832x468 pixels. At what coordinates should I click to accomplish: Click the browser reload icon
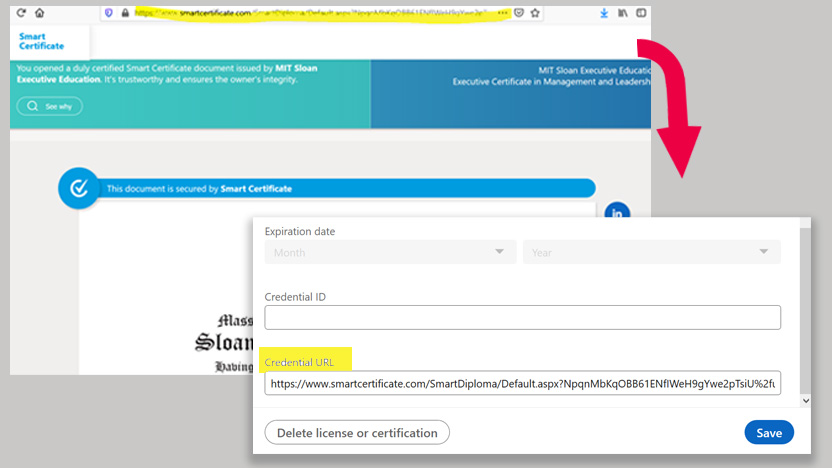pyautogui.click(x=21, y=13)
